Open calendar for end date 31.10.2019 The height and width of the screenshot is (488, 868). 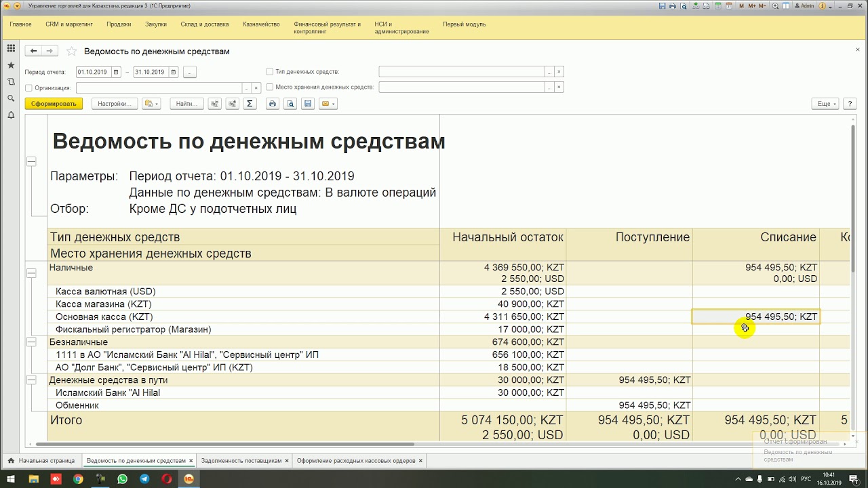tap(174, 72)
